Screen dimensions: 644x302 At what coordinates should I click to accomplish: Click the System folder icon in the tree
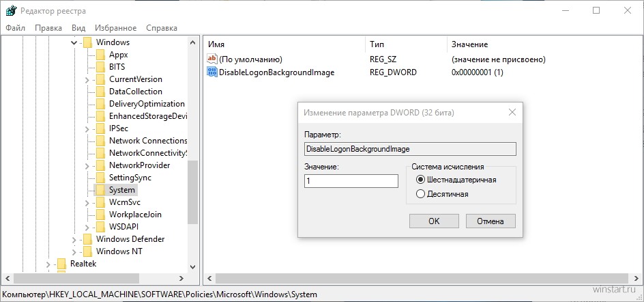(x=100, y=190)
